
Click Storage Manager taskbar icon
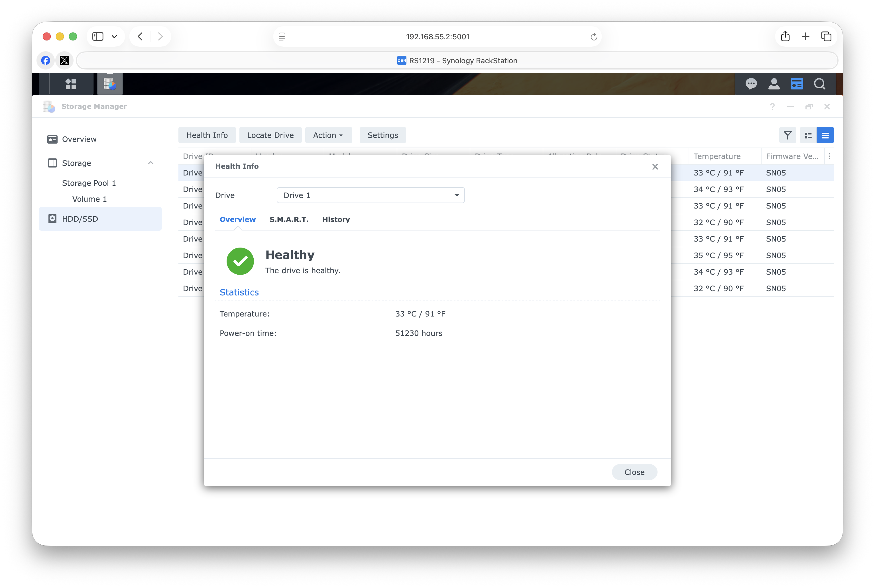tap(109, 84)
